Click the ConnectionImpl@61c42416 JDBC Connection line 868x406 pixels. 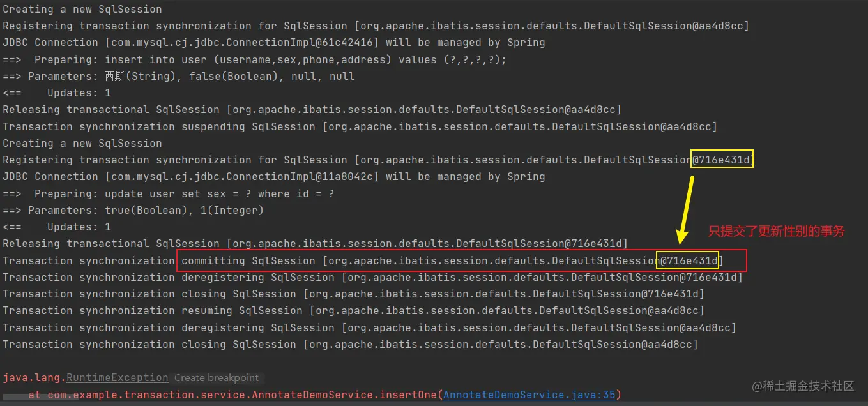tap(274, 43)
